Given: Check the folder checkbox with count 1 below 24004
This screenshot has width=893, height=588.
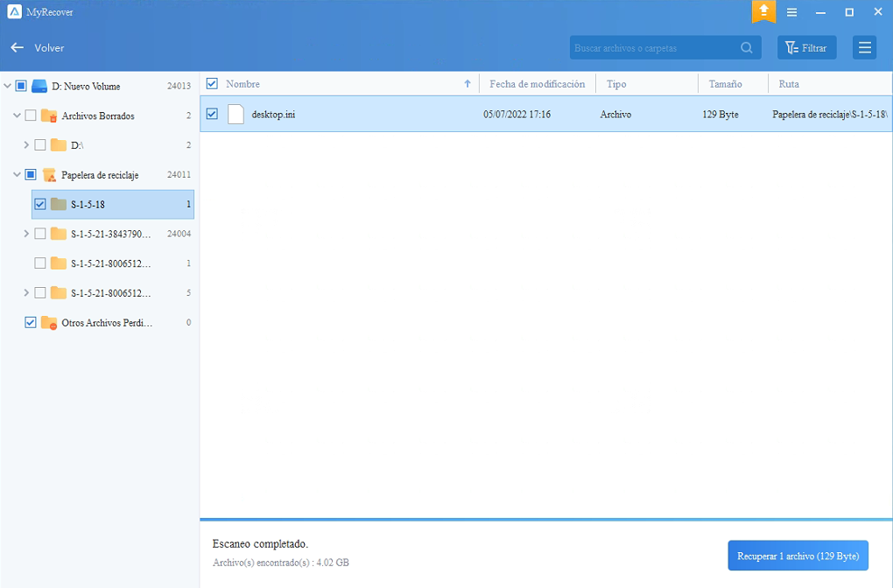Looking at the screenshot, I should pyautogui.click(x=40, y=263).
